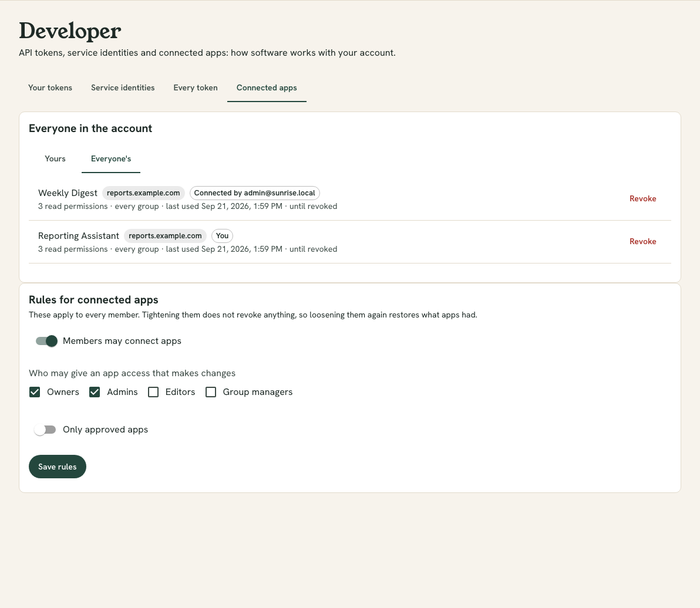Image resolution: width=700 pixels, height=608 pixels.
Task: Uncheck the Owners checkbox
Action: 35,392
